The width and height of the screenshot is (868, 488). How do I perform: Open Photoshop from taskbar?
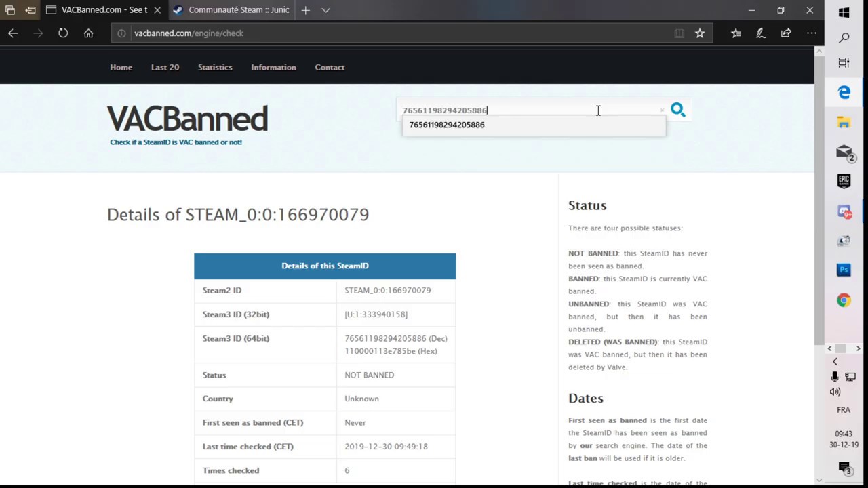(x=844, y=270)
